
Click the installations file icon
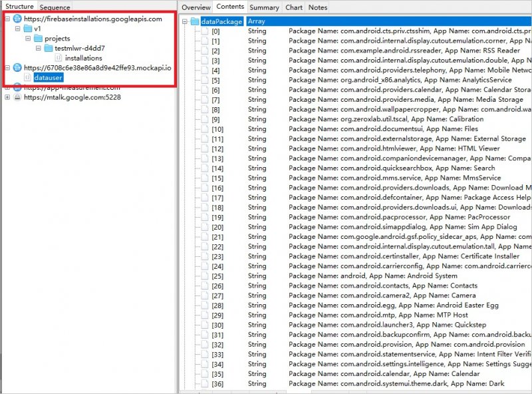pyautogui.click(x=59, y=59)
